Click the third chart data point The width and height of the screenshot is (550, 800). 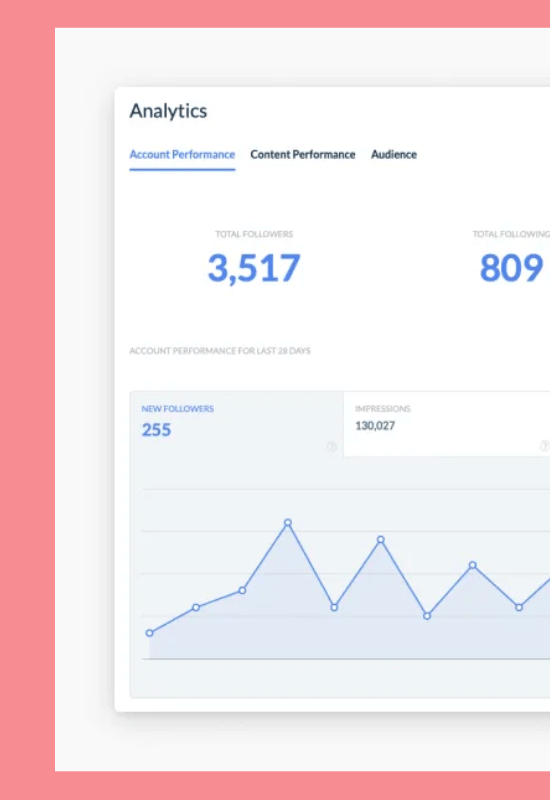242,590
